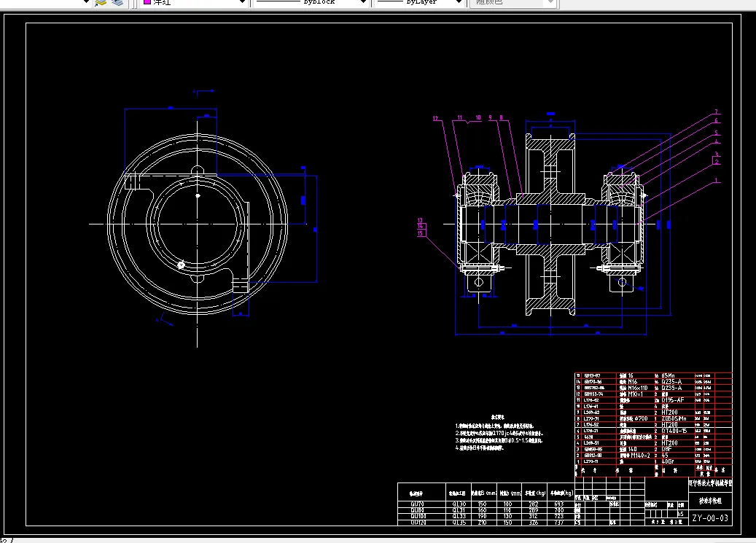756x543 pixels.
Task: Select balloon number 11 above section view
Action: point(460,117)
